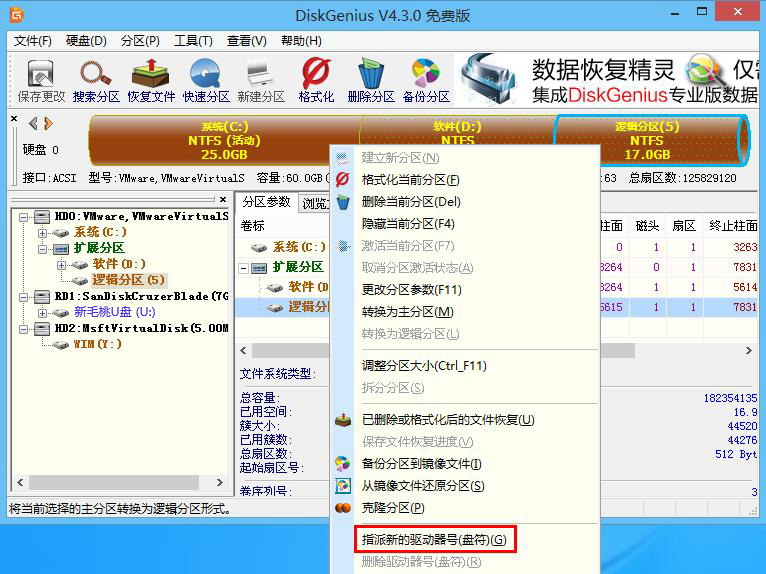The width and height of the screenshot is (766, 574).
Task: Expand the 新毛桃U盘(U:) tree node
Action: point(43,313)
